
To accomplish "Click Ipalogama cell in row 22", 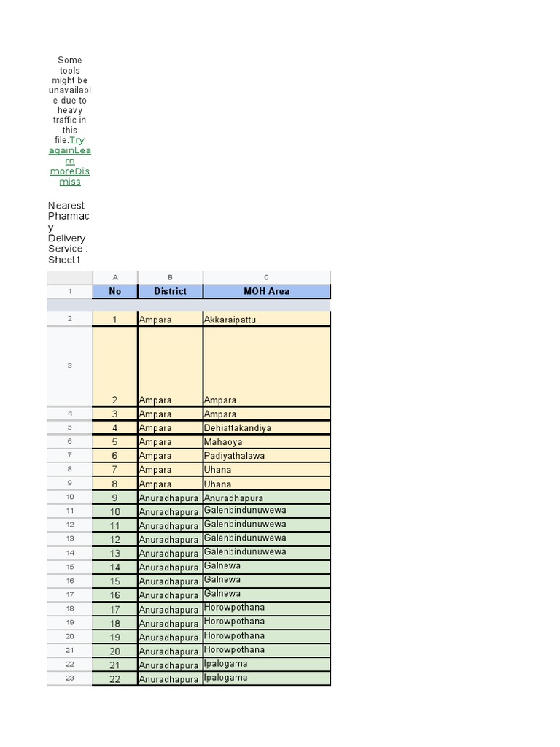I will coord(267,665).
